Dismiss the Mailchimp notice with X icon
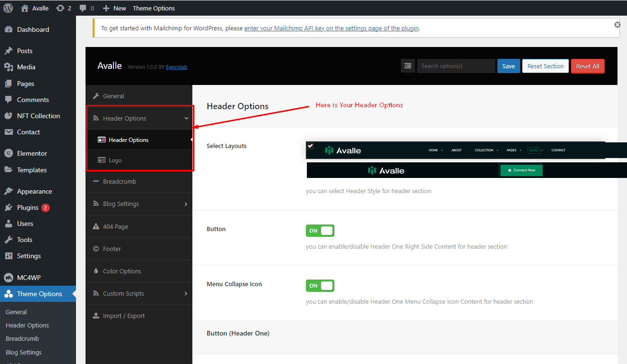Screen dimensions: 627x364 coord(617,25)
